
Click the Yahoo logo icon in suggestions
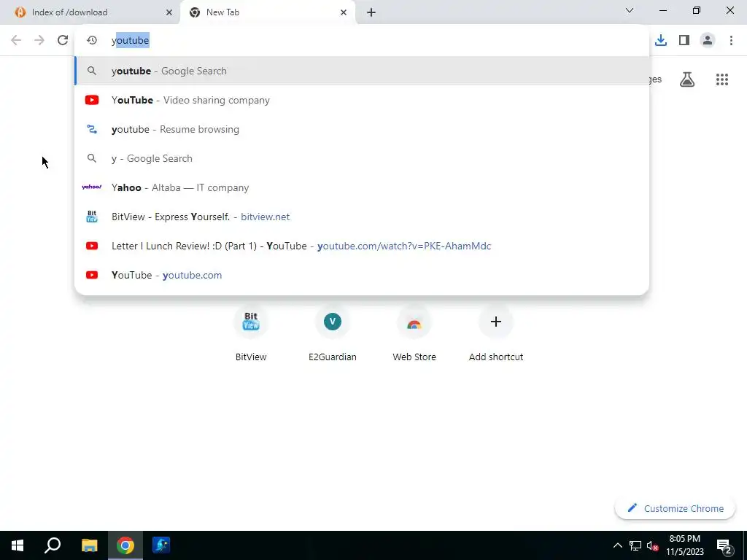click(91, 187)
